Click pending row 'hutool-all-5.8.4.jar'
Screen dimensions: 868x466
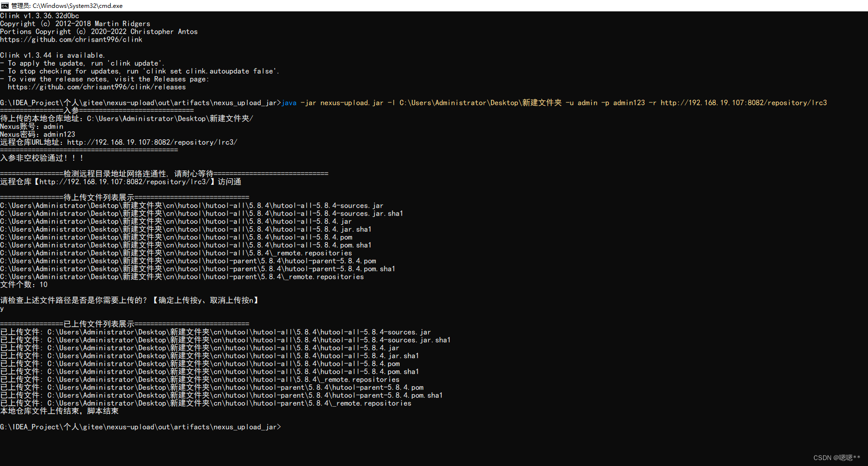coord(176,221)
